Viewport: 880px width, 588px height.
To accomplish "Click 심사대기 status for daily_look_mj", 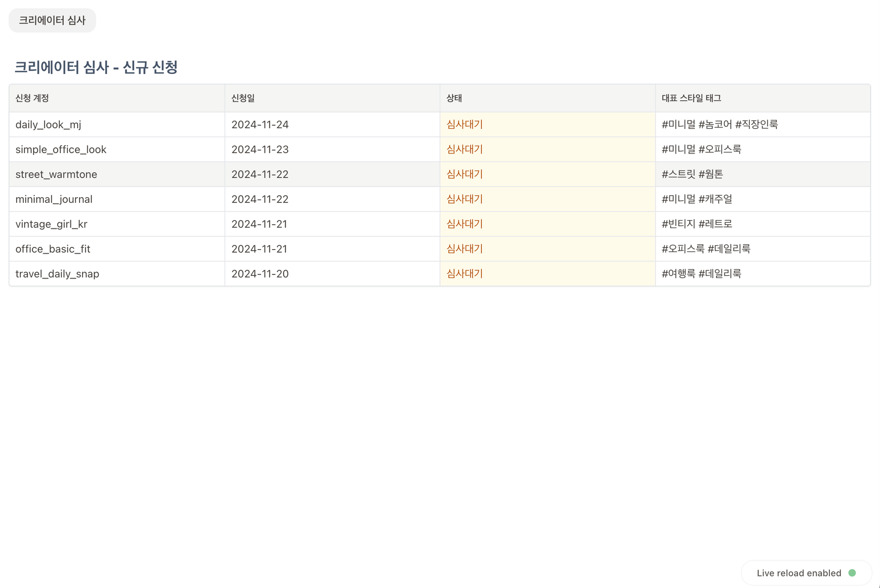I will 465,125.
